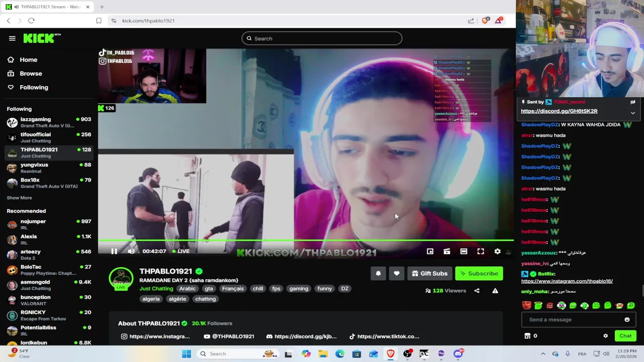Viewport: 644px width, 362px height.
Task: Open tifouofficial channel in Following list
Action: click(x=49, y=137)
